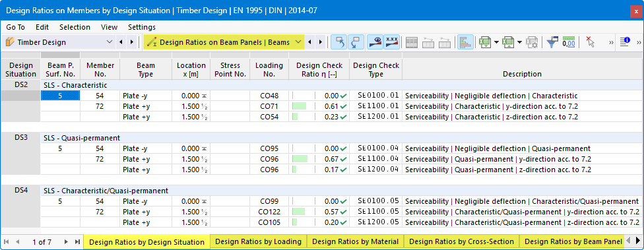The width and height of the screenshot is (644, 250).
Task: Open the Timber Design add-on dropdown
Action: click(x=110, y=42)
